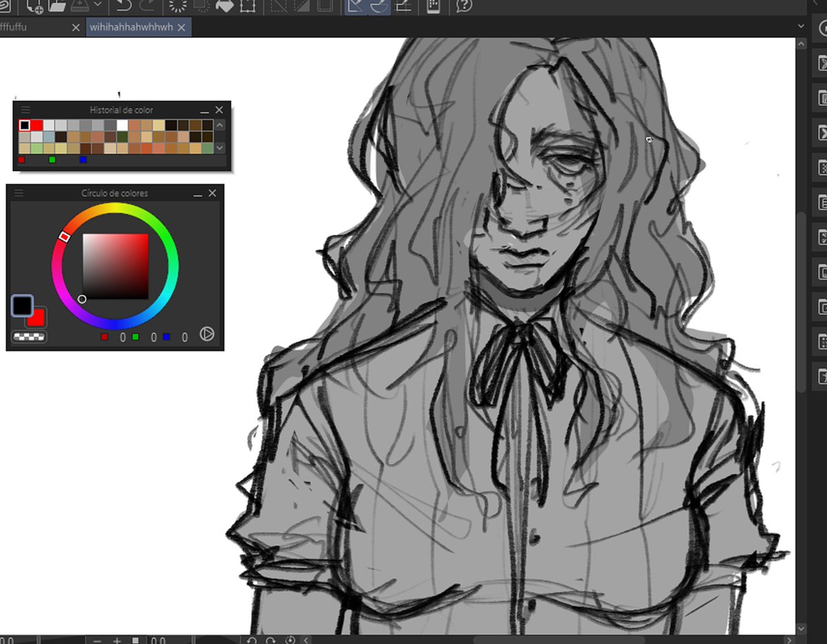Open Historial de color panel menu

(25, 110)
